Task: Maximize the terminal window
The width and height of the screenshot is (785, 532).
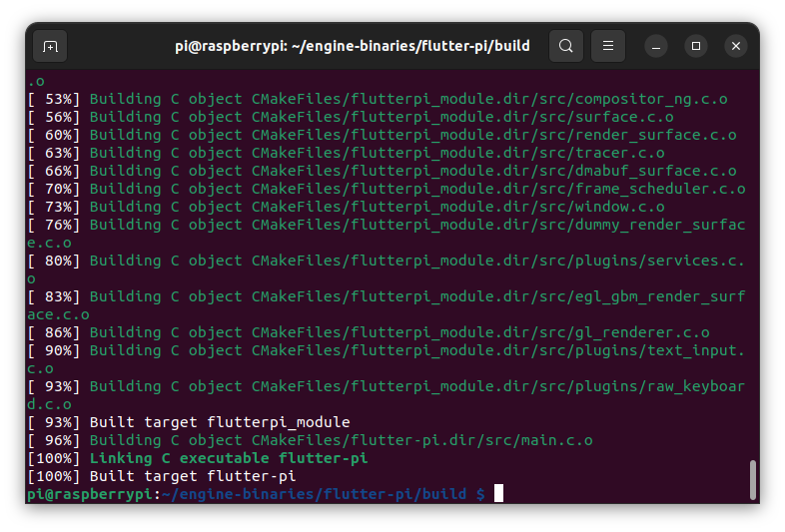Action: coord(696,46)
